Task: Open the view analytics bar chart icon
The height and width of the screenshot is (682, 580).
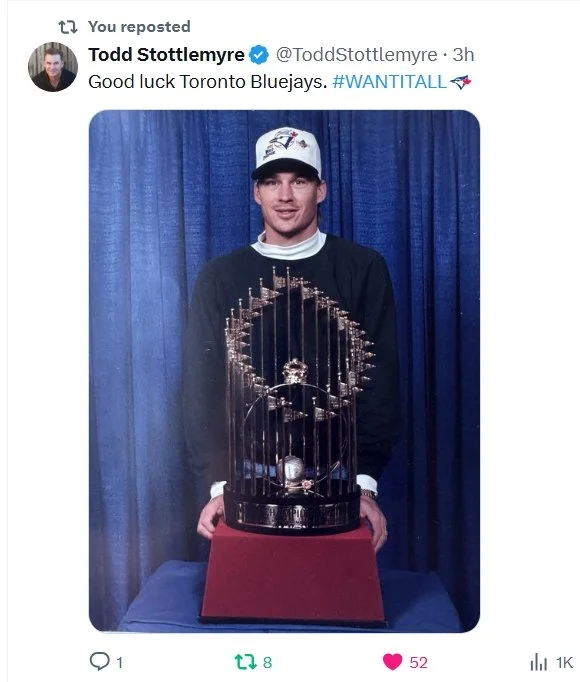Action: tap(538, 662)
